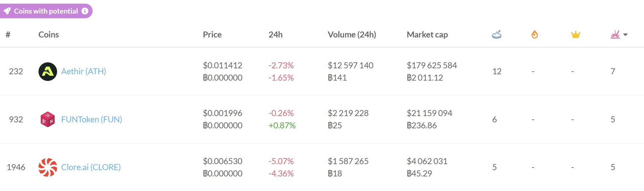This screenshot has height=191, width=644.
Task: Expand the sort dropdown arrow in last column
Action: click(625, 35)
